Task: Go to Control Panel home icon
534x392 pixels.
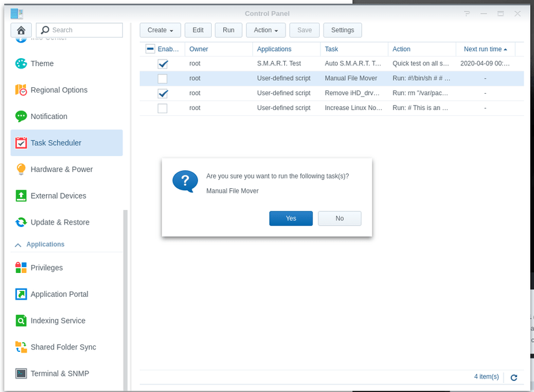Action: [x=21, y=30]
